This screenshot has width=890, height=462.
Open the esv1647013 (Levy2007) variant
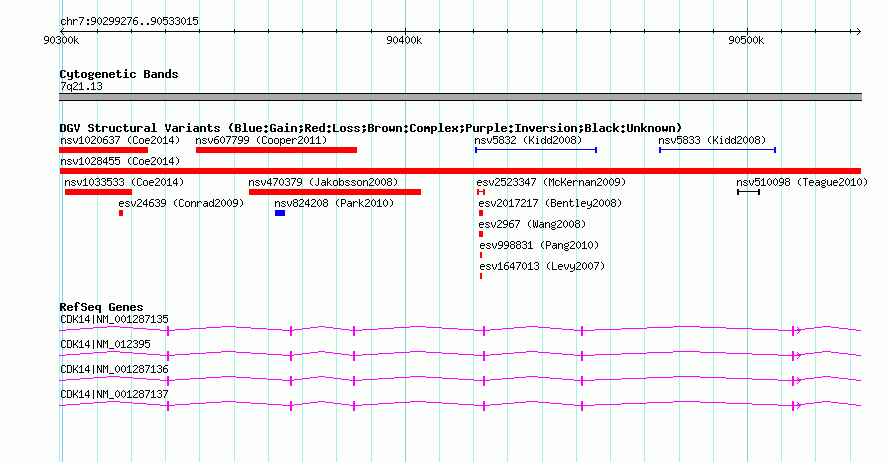tap(542, 266)
